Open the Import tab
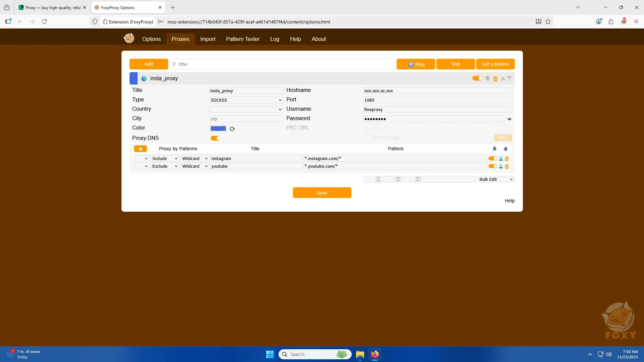Screen dimensions: 644x362 click(208, 39)
